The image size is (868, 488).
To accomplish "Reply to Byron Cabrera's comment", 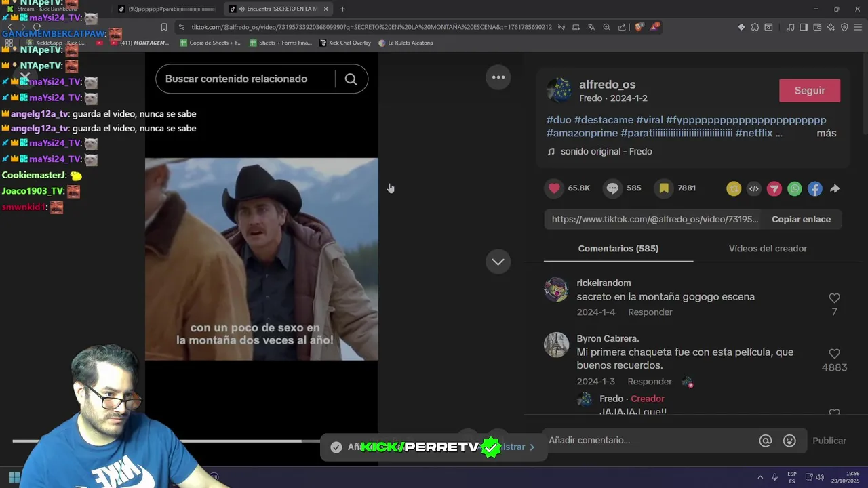I will coord(650,382).
